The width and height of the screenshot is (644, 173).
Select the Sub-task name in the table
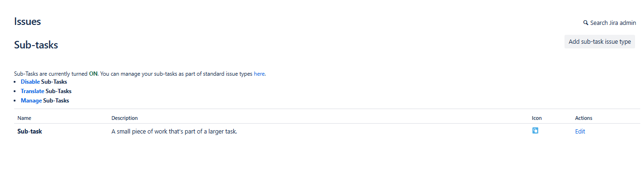(x=30, y=132)
